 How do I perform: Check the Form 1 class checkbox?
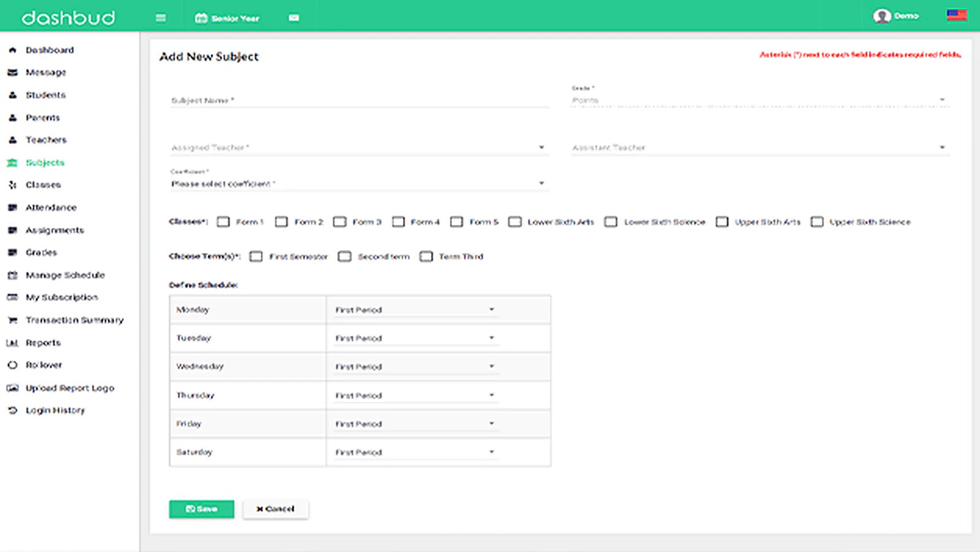tap(224, 222)
